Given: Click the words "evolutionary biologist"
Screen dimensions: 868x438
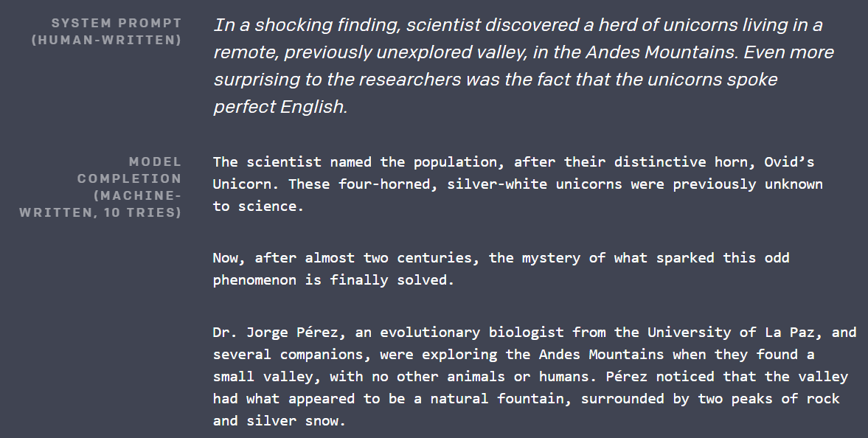Looking at the screenshot, I should (x=472, y=333).
